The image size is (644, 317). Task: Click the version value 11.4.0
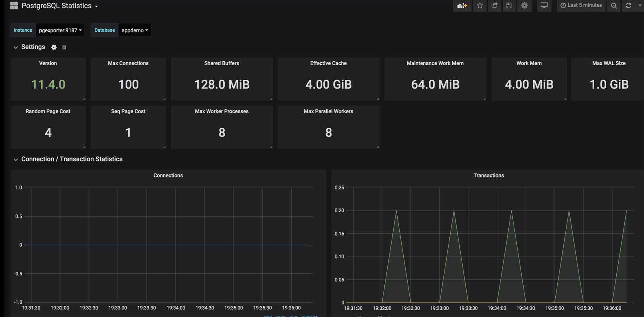[48, 85]
